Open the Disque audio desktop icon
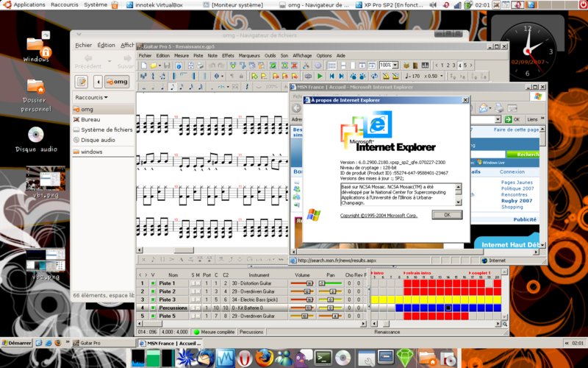 tap(36, 135)
